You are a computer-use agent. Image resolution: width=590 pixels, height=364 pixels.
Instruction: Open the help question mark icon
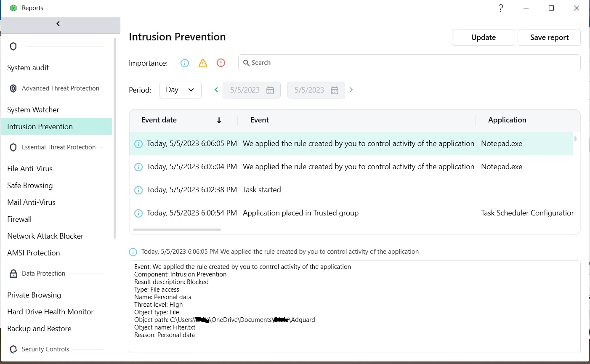click(501, 8)
